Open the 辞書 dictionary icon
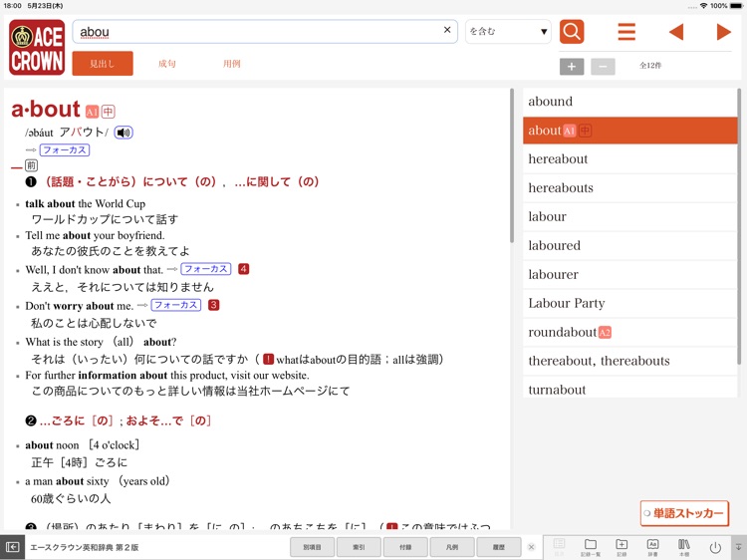 pyautogui.click(x=652, y=547)
